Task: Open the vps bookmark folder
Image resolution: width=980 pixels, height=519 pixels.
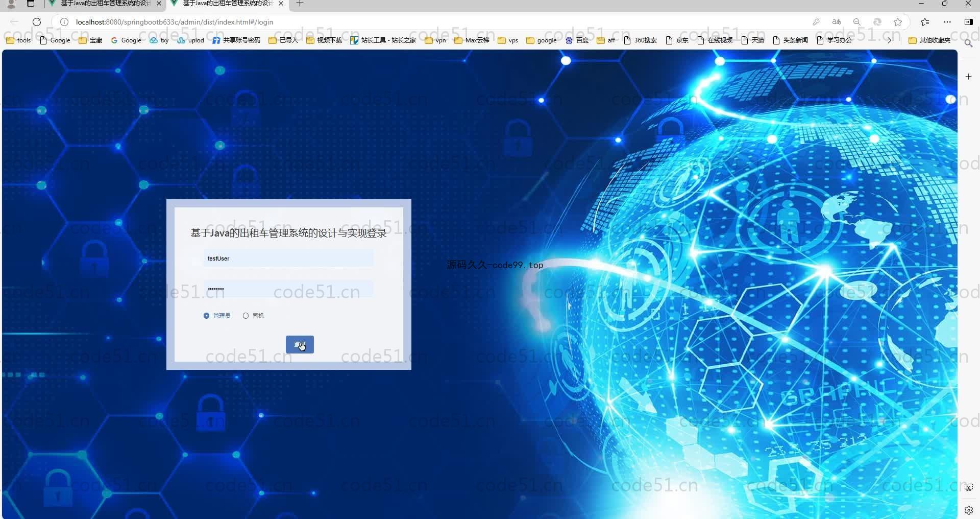Action: (508, 40)
